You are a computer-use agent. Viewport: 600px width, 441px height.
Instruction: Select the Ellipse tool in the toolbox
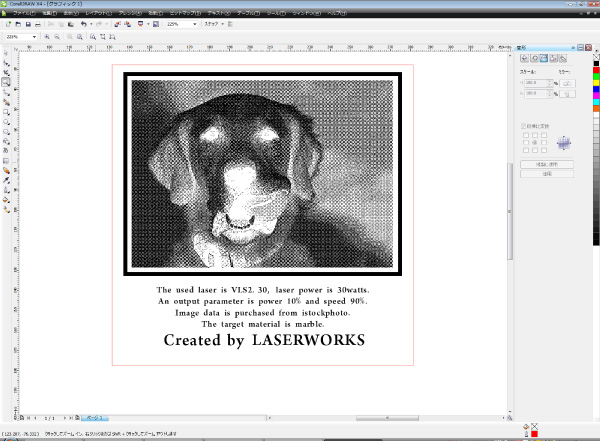click(x=6, y=122)
